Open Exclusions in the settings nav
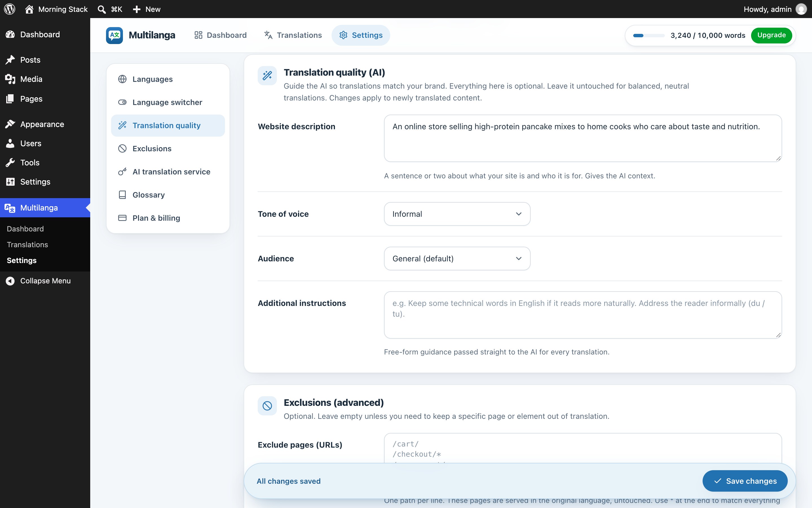This screenshot has width=812, height=508. click(x=168, y=148)
